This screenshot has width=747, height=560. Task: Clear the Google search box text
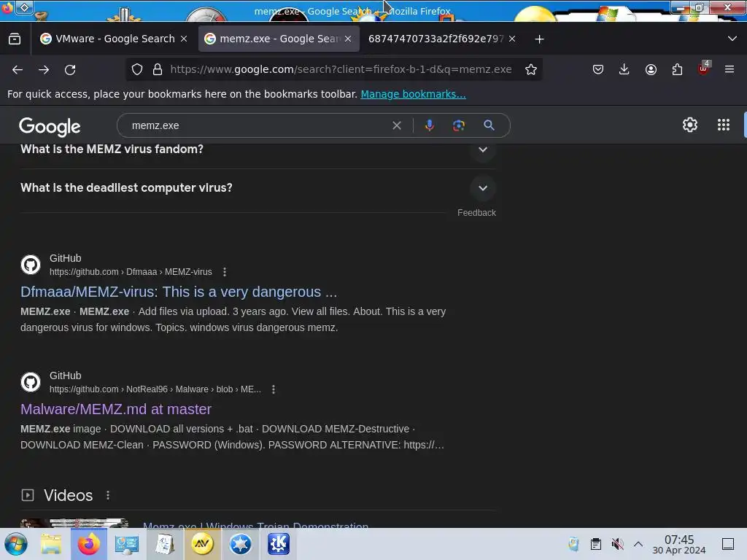(x=396, y=125)
